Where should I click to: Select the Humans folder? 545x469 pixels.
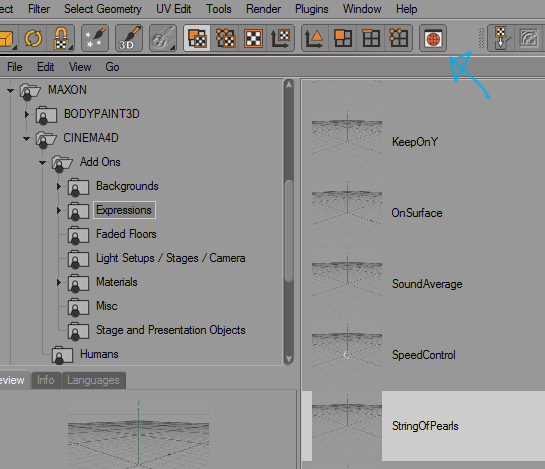[99, 354]
